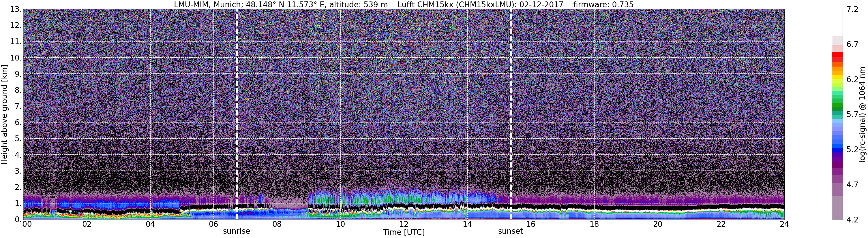868x238 pixels.
Task: Click the 00 time axis tick label
Action: point(27,224)
